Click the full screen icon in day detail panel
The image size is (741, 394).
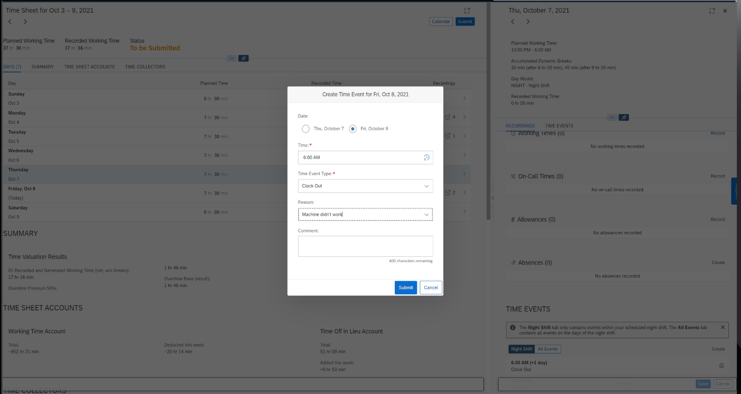(712, 10)
